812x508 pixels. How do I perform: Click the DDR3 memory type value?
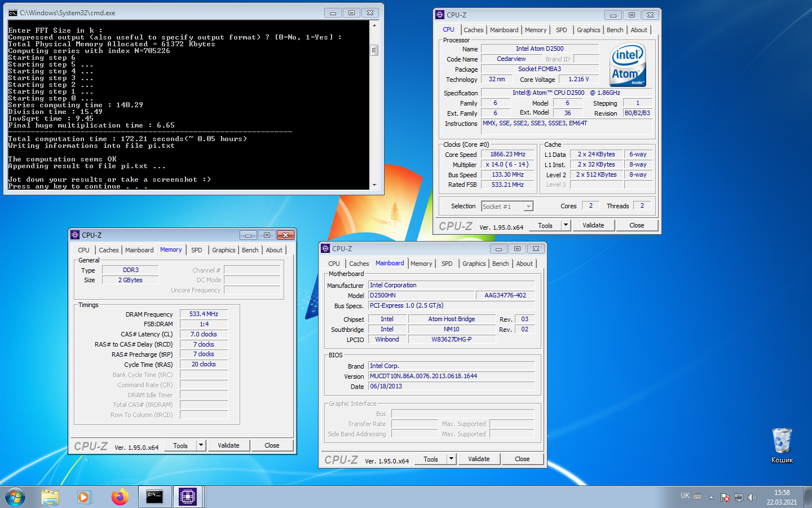click(x=130, y=270)
